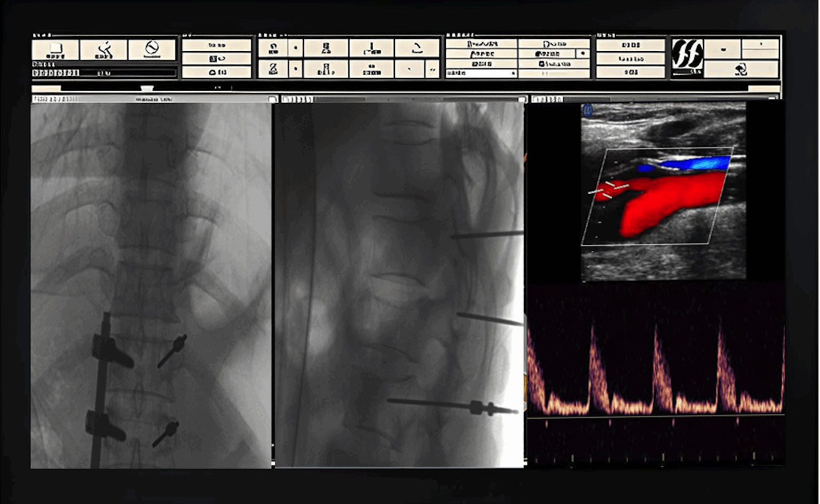Click the circle-slash disable overlay icon

tap(153, 49)
